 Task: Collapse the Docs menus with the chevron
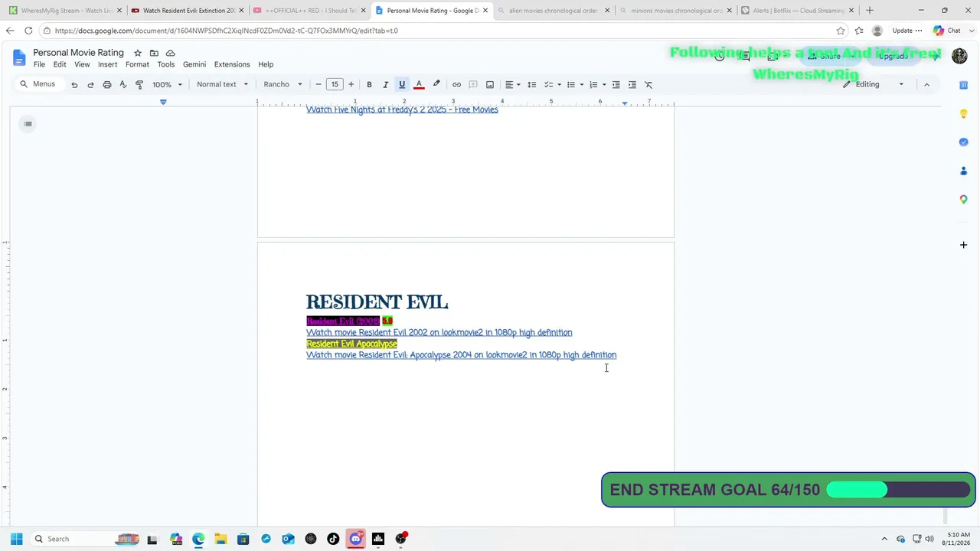[x=926, y=84]
